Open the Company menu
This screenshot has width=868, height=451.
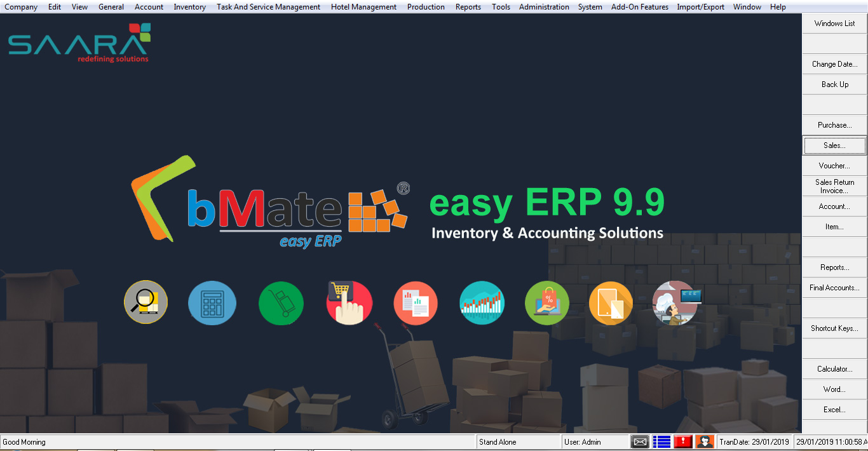pos(21,7)
